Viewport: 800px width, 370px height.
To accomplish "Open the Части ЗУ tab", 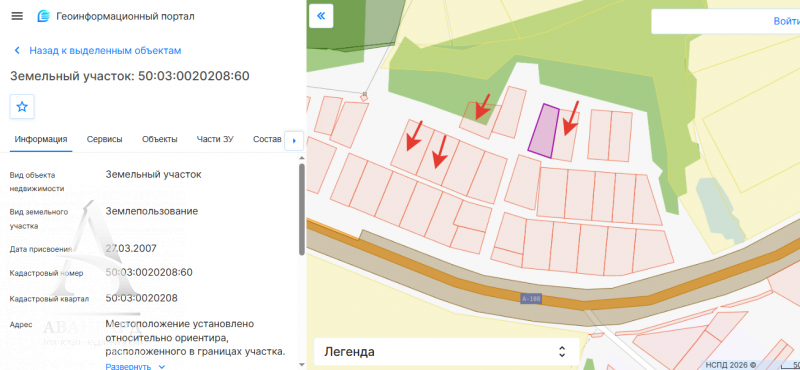I will (215, 139).
